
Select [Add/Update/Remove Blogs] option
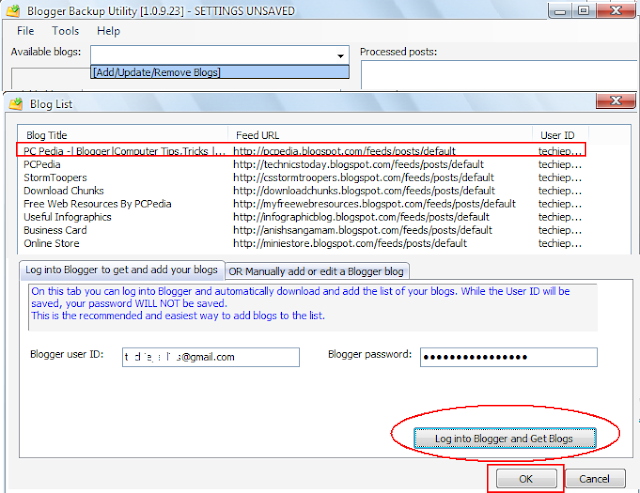[220, 72]
